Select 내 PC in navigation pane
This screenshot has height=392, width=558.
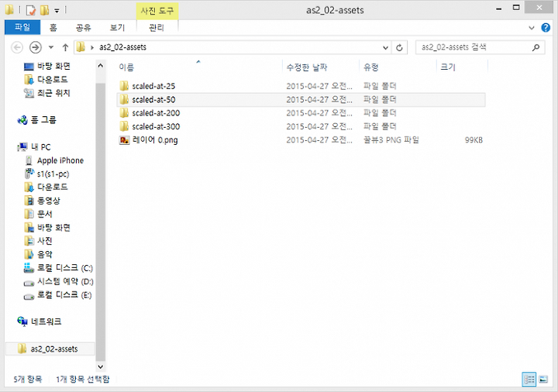pyautogui.click(x=40, y=147)
